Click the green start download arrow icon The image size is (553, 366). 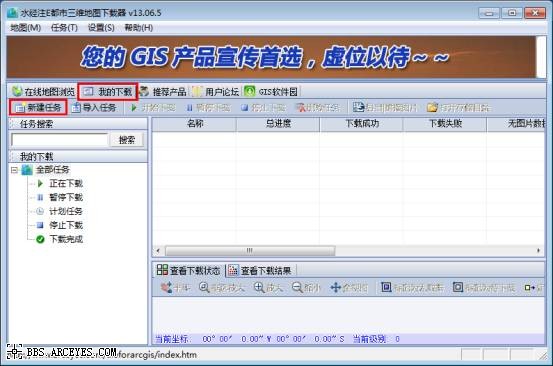pyautogui.click(x=134, y=108)
